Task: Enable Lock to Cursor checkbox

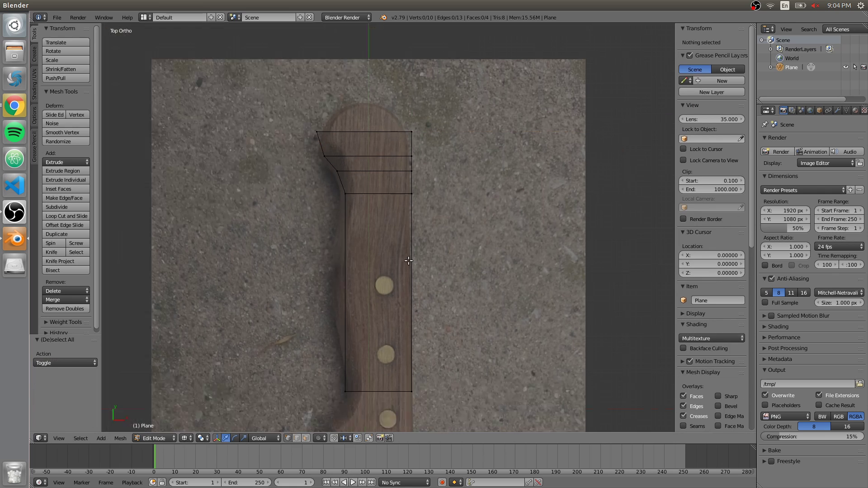Action: (x=684, y=149)
